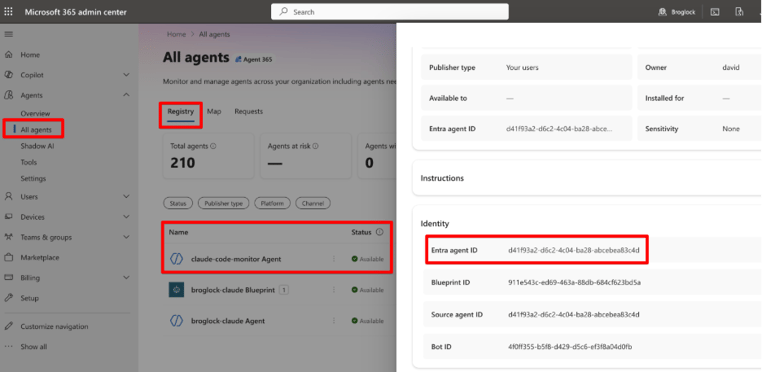The width and height of the screenshot is (762, 372).
Task: Click the Agents at risk info icon
Action: pos(315,146)
